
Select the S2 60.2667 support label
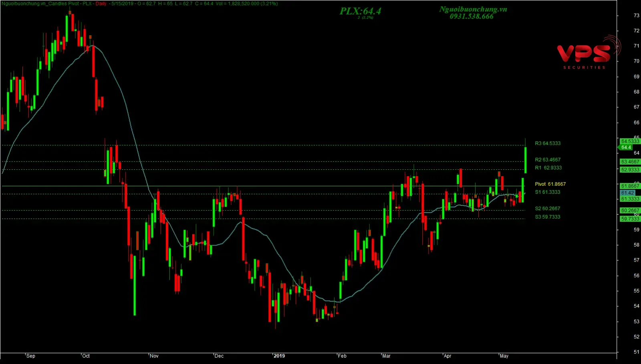(x=548, y=209)
